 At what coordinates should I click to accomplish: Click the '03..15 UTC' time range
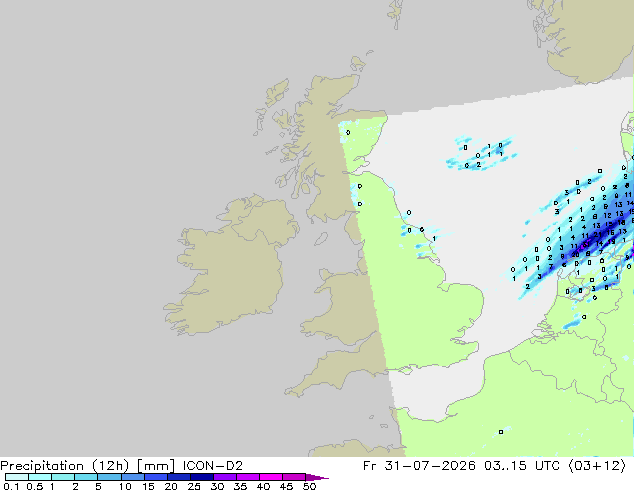[x=522, y=466]
